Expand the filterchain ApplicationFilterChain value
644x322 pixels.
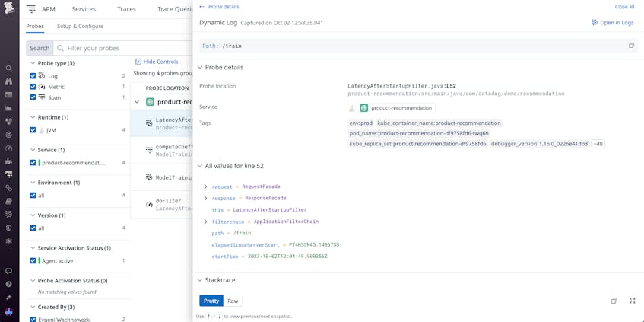206,222
